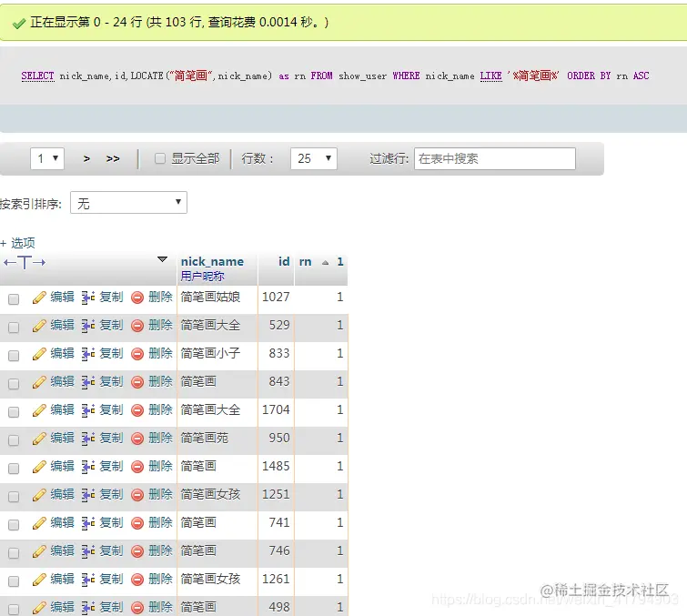687x616 pixels.
Task: Jump to last page with >> button
Action: 113,158
